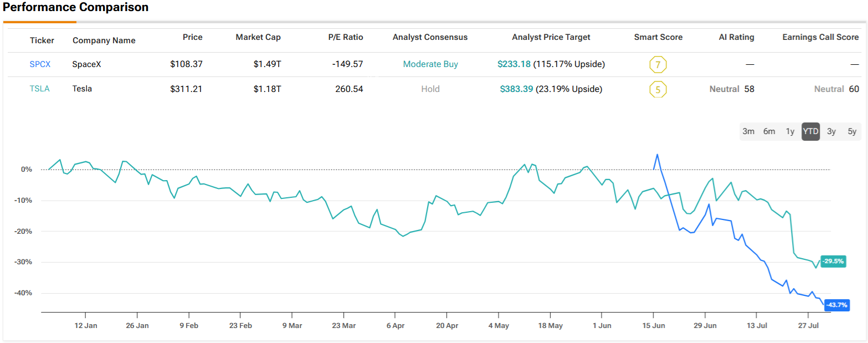Screen dimensions: 868x343
Task: Click SpaceX Moderate Buy consensus
Action: point(430,64)
